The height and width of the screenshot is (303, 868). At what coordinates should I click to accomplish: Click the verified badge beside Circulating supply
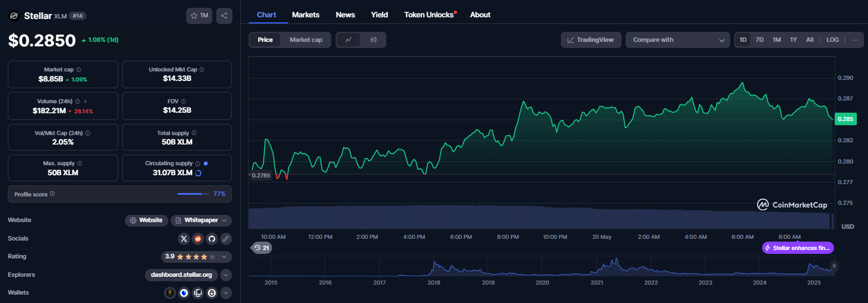tap(206, 163)
